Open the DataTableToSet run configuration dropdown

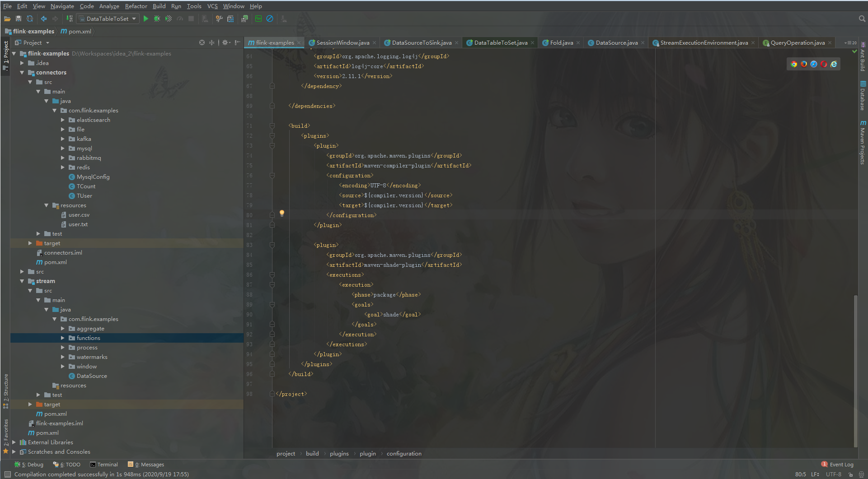108,19
